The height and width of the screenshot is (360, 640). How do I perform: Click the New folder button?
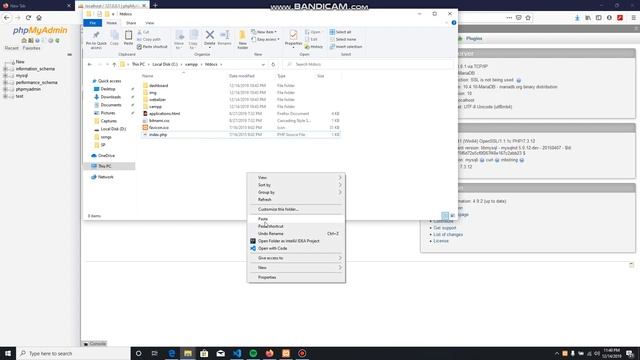click(x=242, y=40)
